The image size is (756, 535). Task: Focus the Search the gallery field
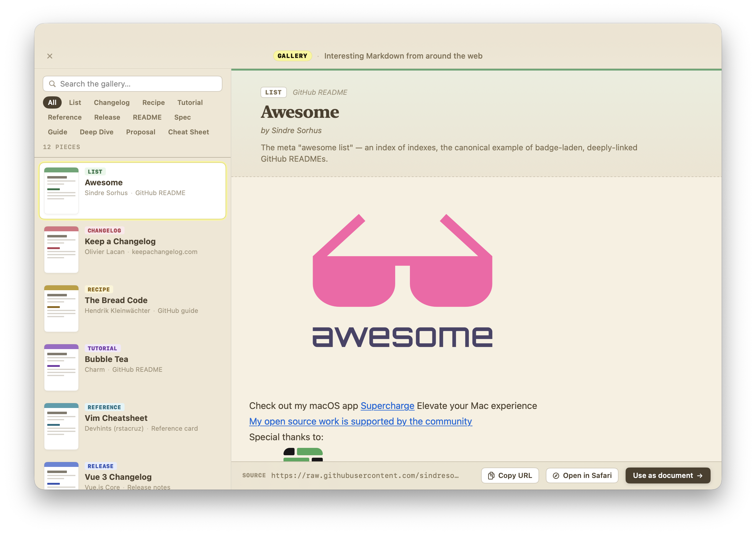pyautogui.click(x=133, y=84)
